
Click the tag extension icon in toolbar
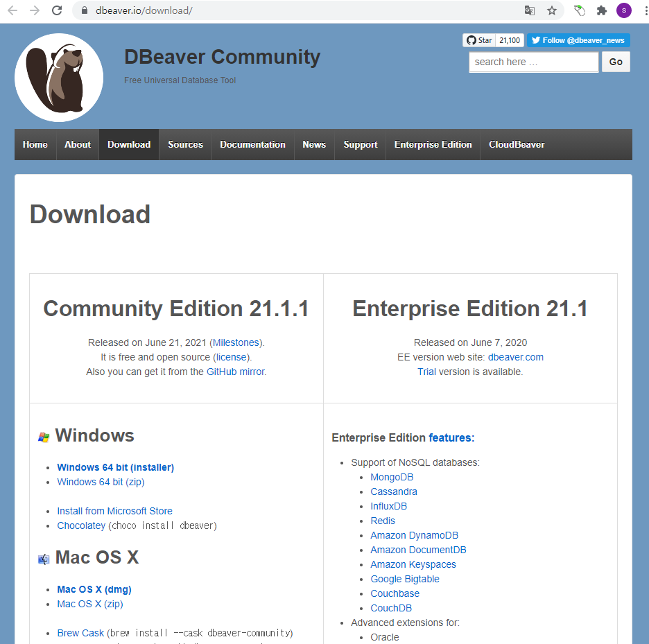[580, 10]
